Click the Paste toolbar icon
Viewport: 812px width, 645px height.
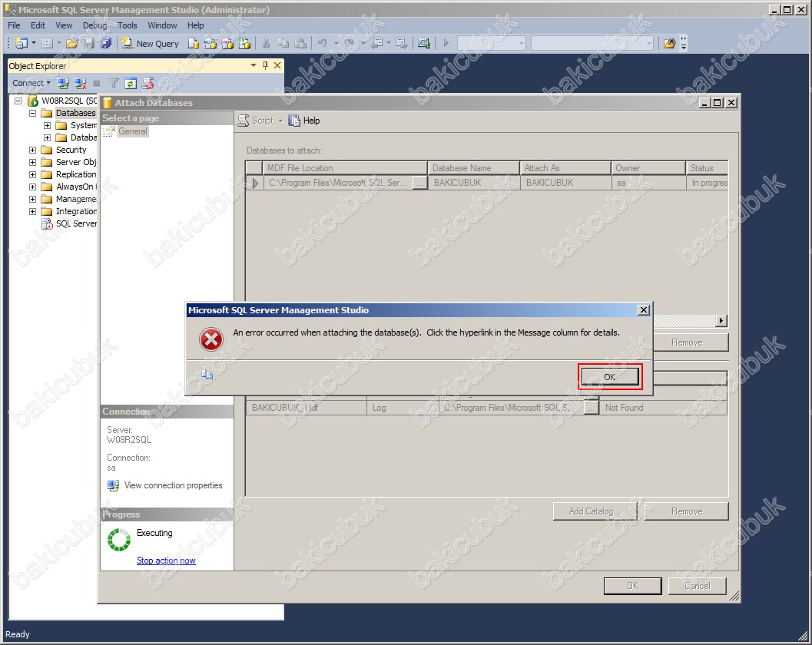point(300,44)
